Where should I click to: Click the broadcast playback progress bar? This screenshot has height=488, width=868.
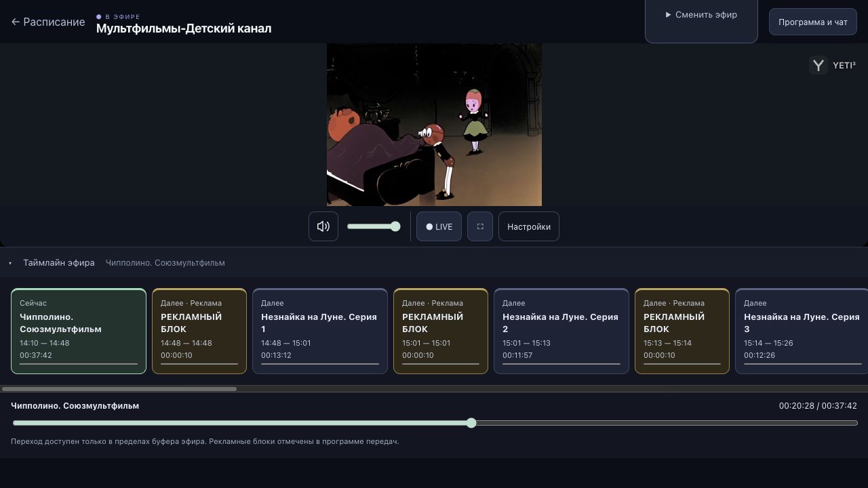tap(435, 423)
